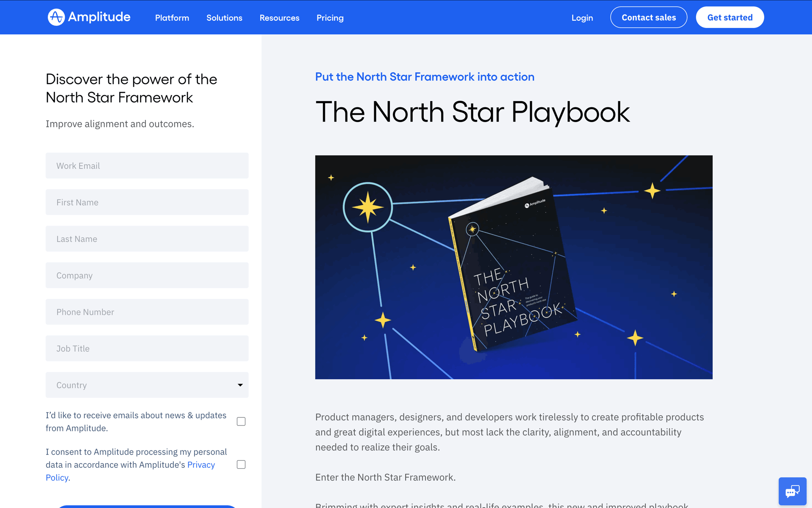
Task: Click the Contact sales button
Action: coord(649,17)
